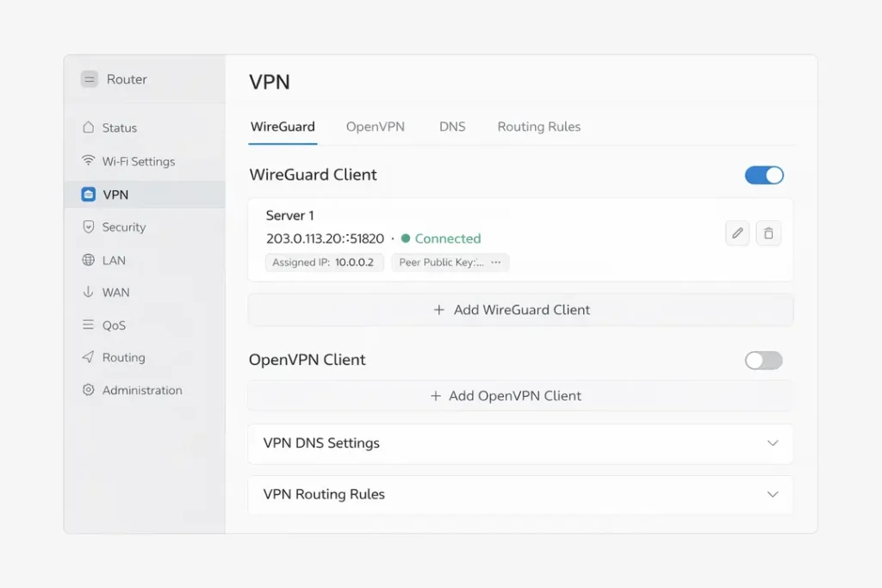The width and height of the screenshot is (882, 588).
Task: Click the Add OpenVPN Client button
Action: [520, 396]
